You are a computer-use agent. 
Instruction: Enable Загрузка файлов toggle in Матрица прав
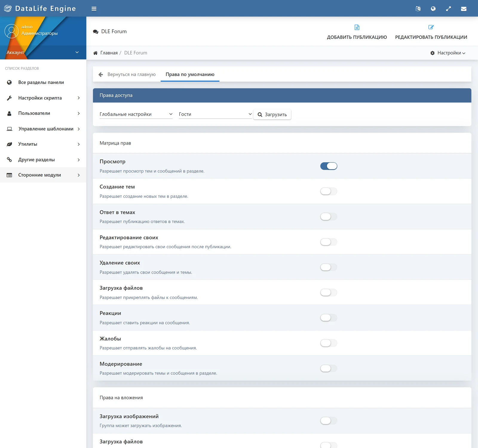coord(329,292)
